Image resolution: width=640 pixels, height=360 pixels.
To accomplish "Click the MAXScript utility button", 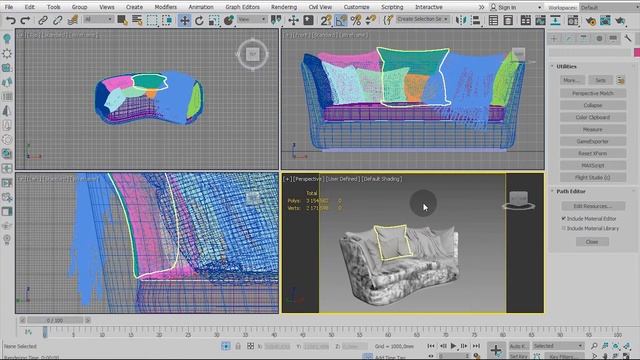I will (x=593, y=165).
